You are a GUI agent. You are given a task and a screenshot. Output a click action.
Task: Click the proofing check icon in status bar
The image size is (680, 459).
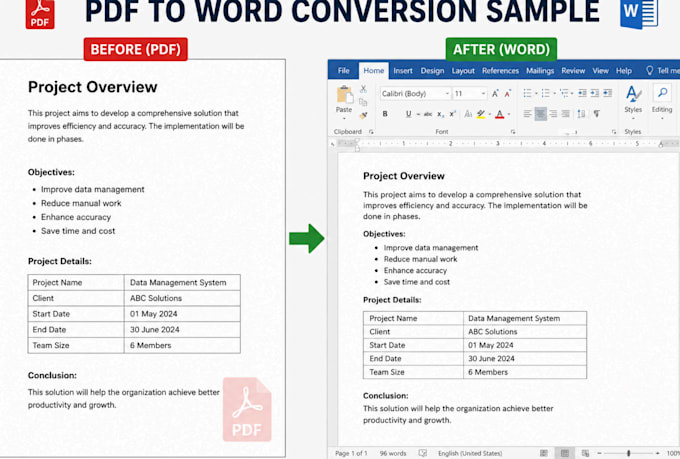click(422, 453)
